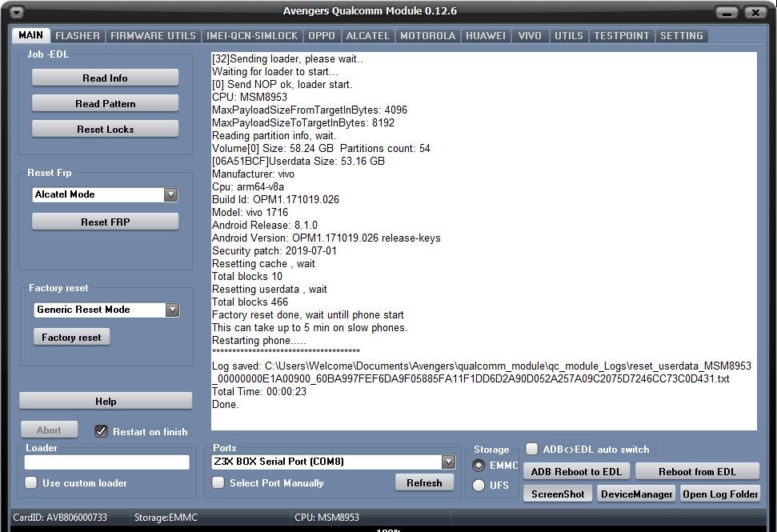Click the CardID: AVB806000733 status entry
The image size is (777, 532).
60,517
